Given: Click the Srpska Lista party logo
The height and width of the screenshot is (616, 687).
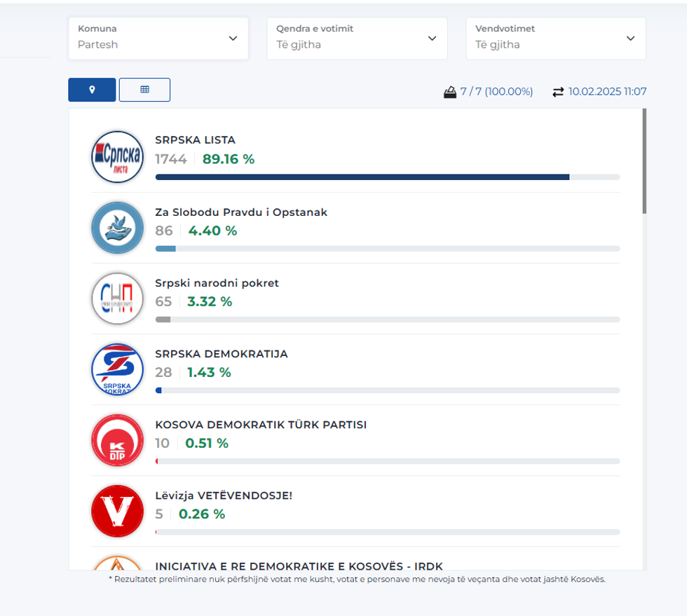Looking at the screenshot, I should pyautogui.click(x=117, y=156).
